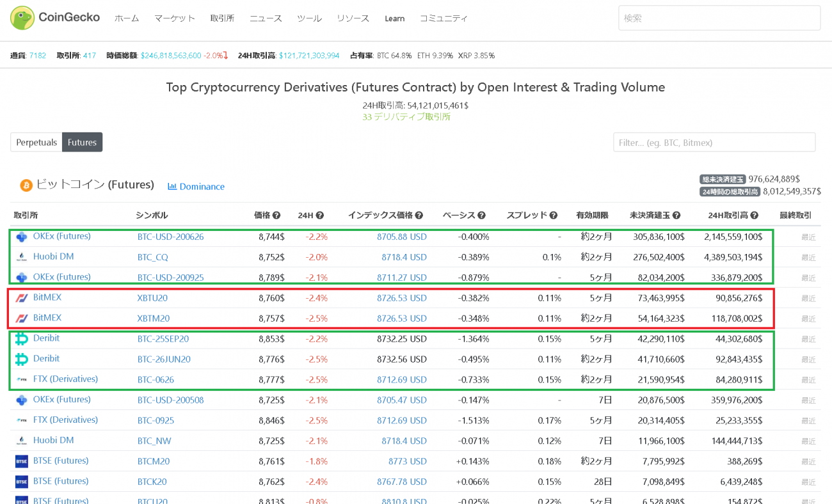Open the ツール menu

click(310, 19)
